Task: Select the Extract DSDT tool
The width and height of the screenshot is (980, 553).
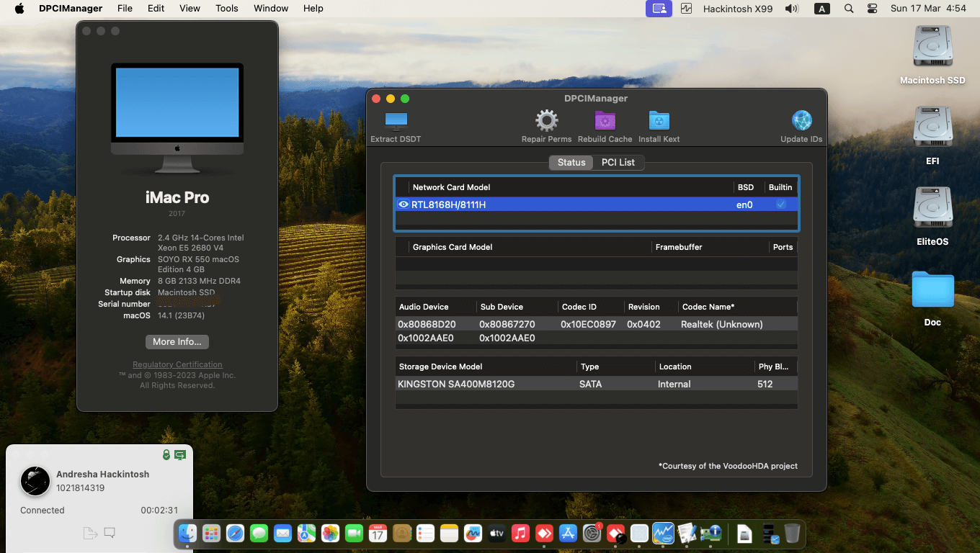Action: (x=395, y=122)
